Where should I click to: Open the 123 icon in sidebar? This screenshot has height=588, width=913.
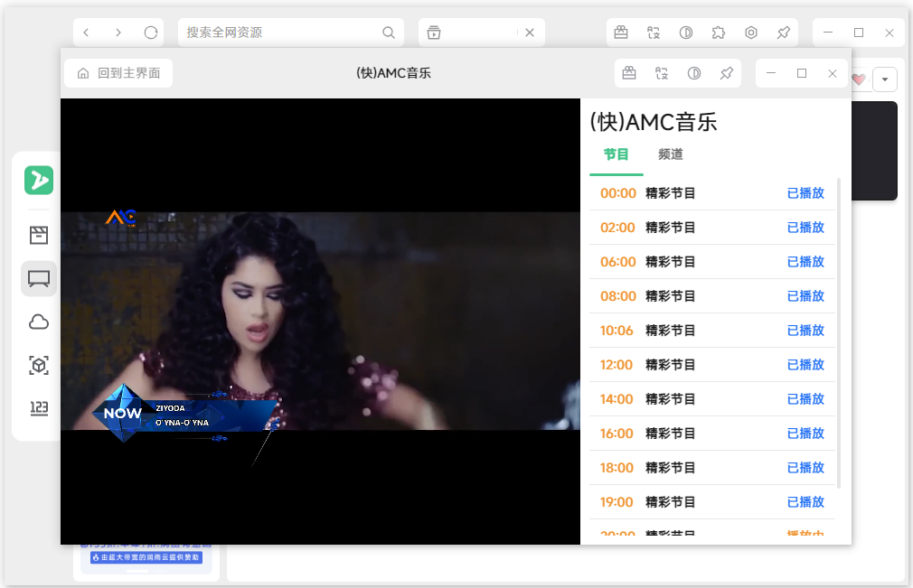pos(39,408)
